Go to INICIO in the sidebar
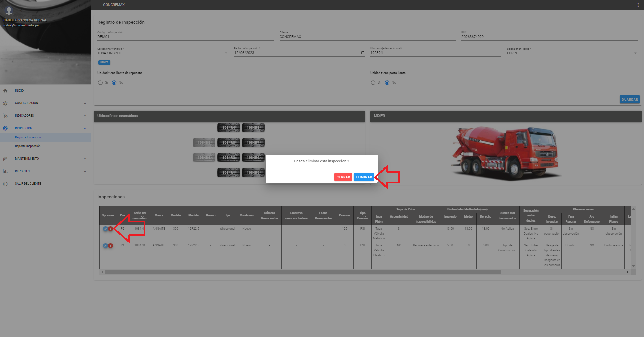 tap(19, 91)
